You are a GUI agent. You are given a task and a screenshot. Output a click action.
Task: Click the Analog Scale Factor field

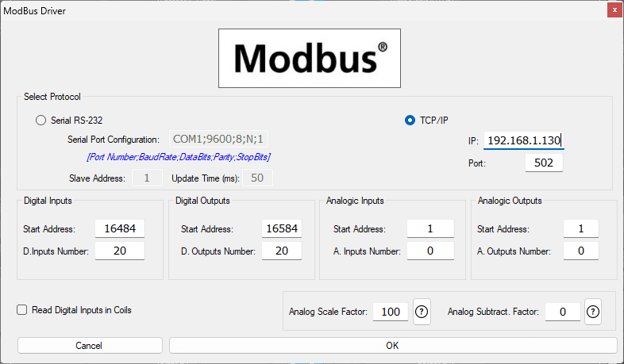click(x=390, y=312)
